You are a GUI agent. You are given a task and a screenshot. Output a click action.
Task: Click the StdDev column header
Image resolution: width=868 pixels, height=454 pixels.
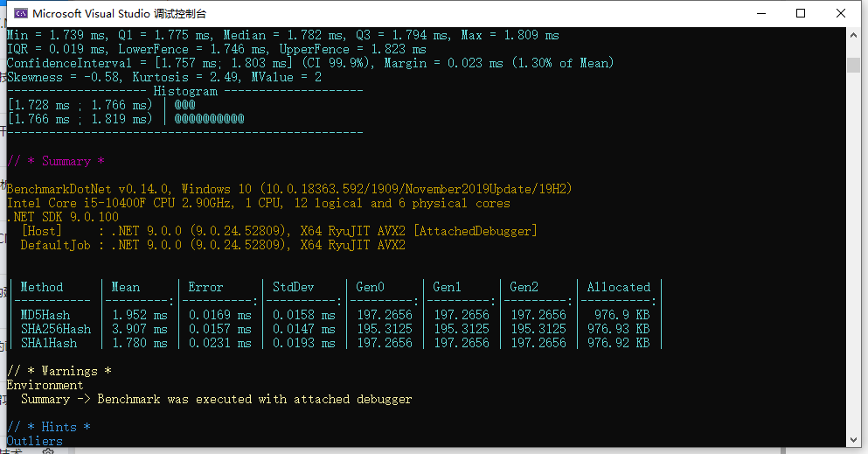294,287
